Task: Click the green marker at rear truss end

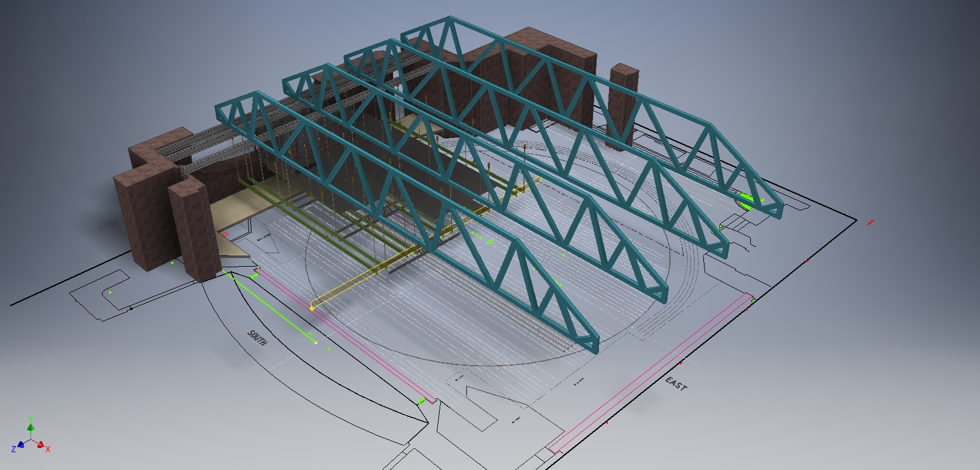Action: [x=746, y=200]
